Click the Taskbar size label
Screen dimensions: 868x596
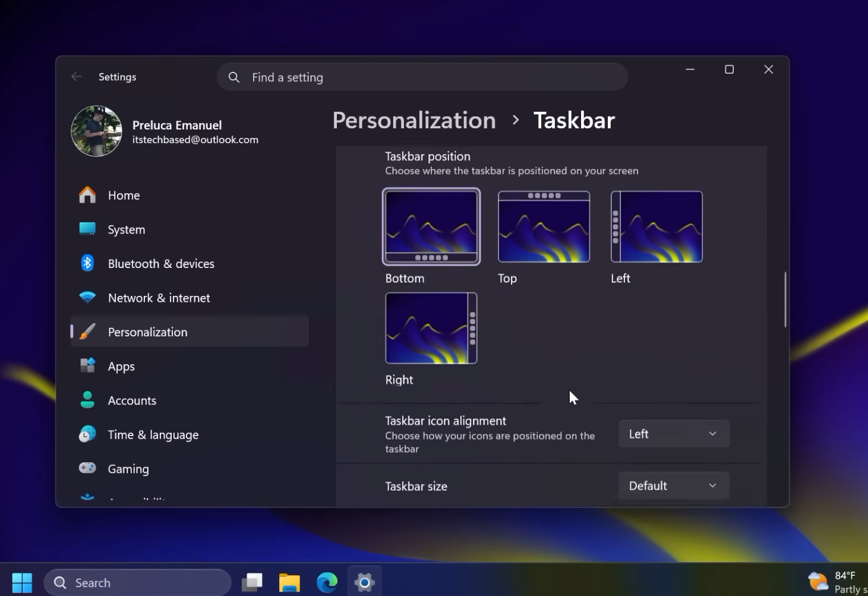tap(416, 486)
